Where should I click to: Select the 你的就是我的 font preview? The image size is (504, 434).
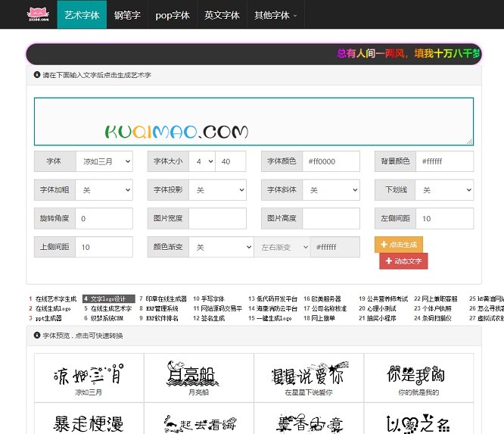coord(418,378)
